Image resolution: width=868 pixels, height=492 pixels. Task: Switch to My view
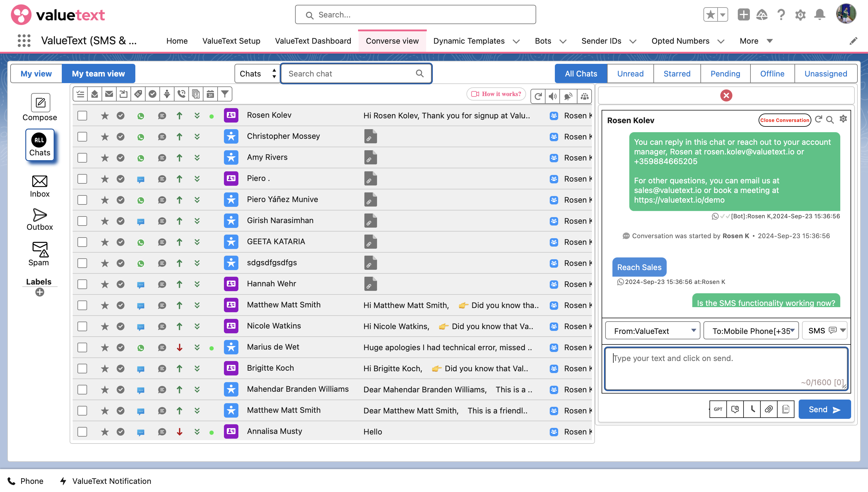(x=36, y=73)
